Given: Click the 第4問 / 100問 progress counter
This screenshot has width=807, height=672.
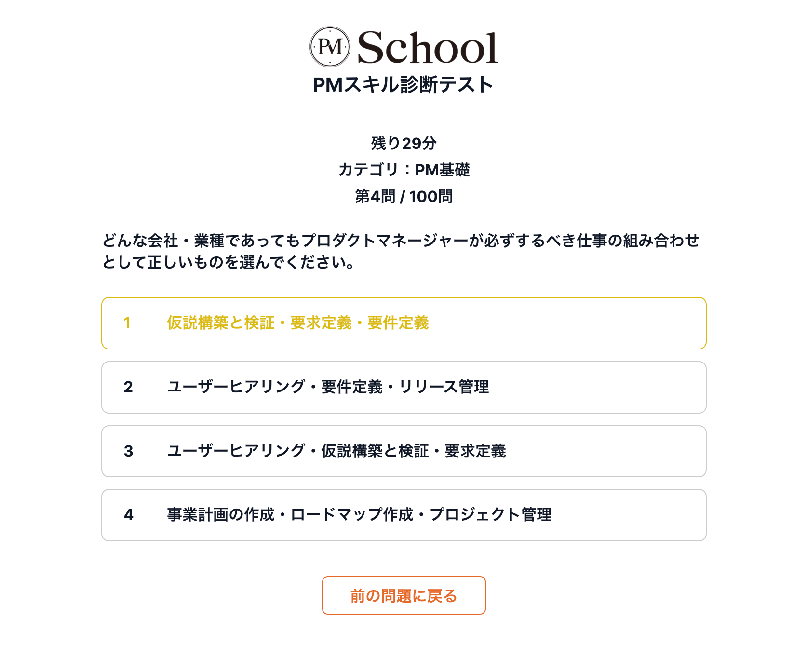Looking at the screenshot, I should (x=403, y=196).
